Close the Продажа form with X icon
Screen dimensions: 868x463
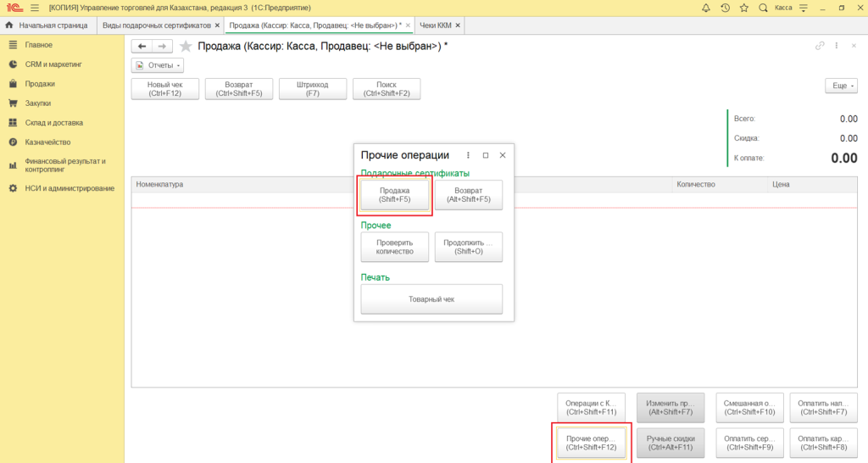click(x=854, y=46)
